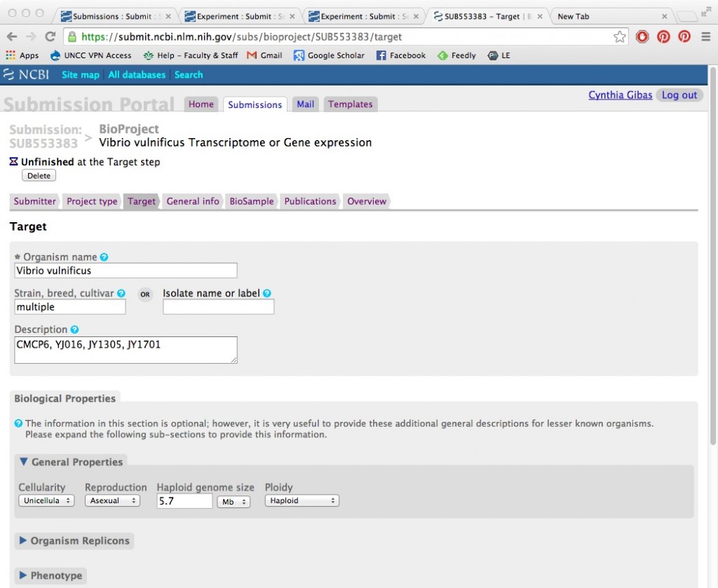Viewport: 718px width, 588px height.
Task: Open the Cellularity dropdown
Action: tap(46, 501)
